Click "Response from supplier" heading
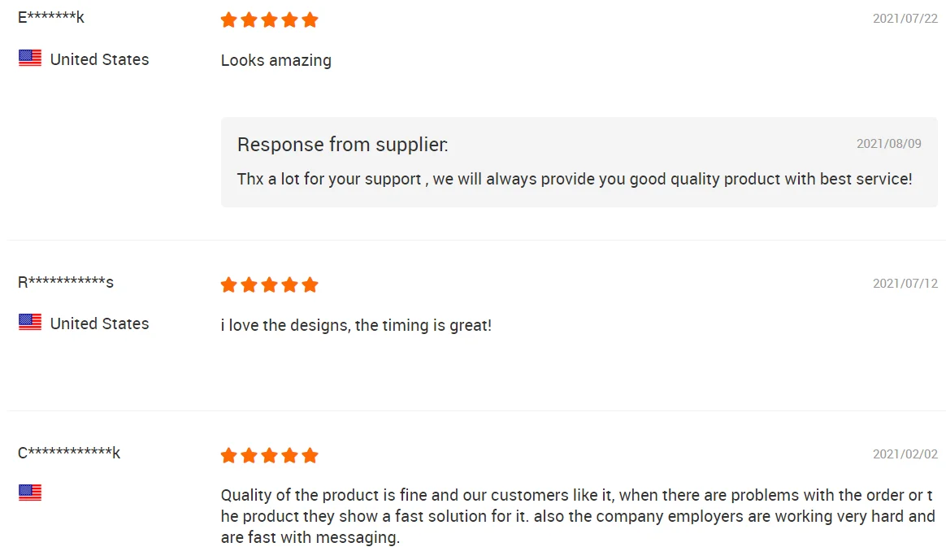 click(x=342, y=145)
